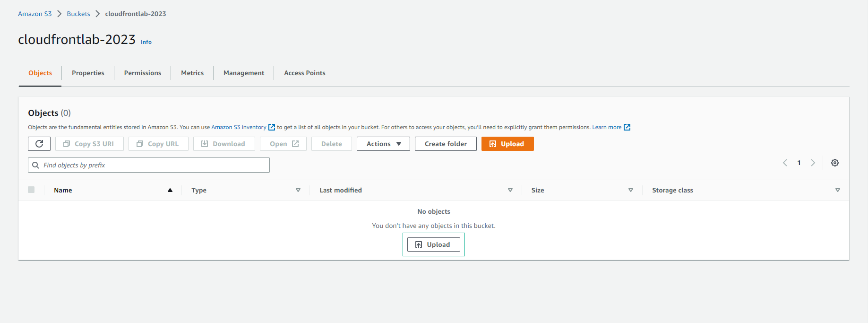Open the Access Points tab

coord(305,73)
